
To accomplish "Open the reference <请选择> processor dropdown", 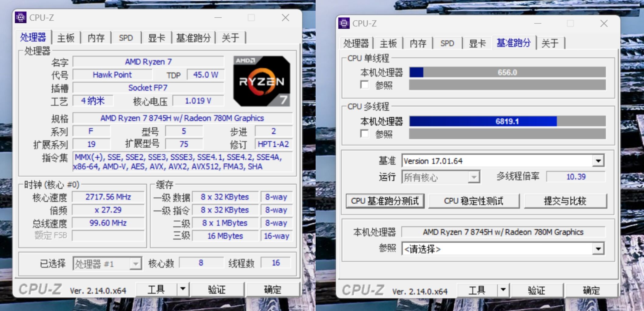I will (598, 249).
